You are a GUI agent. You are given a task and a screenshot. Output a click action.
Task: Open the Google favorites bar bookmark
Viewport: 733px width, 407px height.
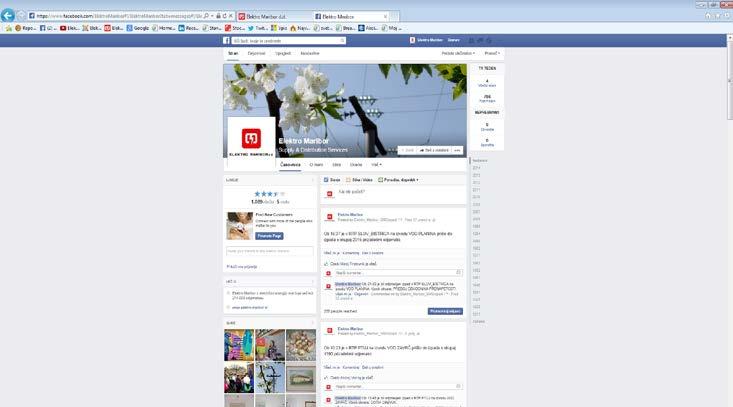click(x=137, y=28)
